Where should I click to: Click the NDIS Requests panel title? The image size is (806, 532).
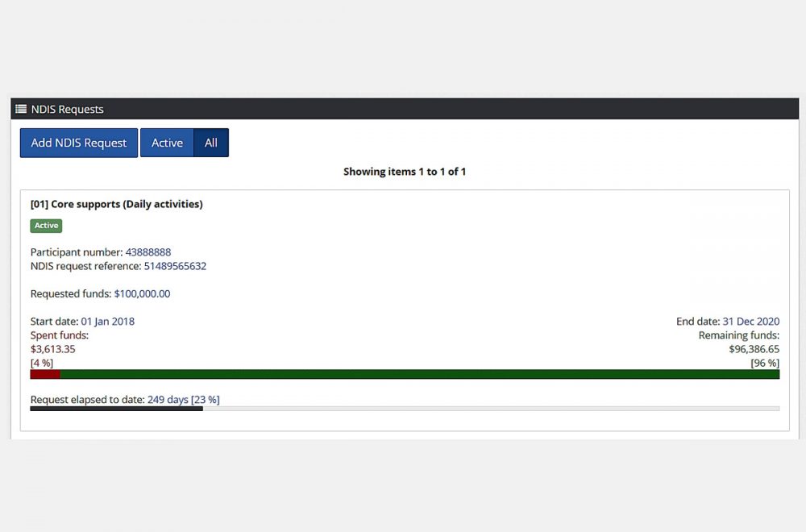pos(68,109)
